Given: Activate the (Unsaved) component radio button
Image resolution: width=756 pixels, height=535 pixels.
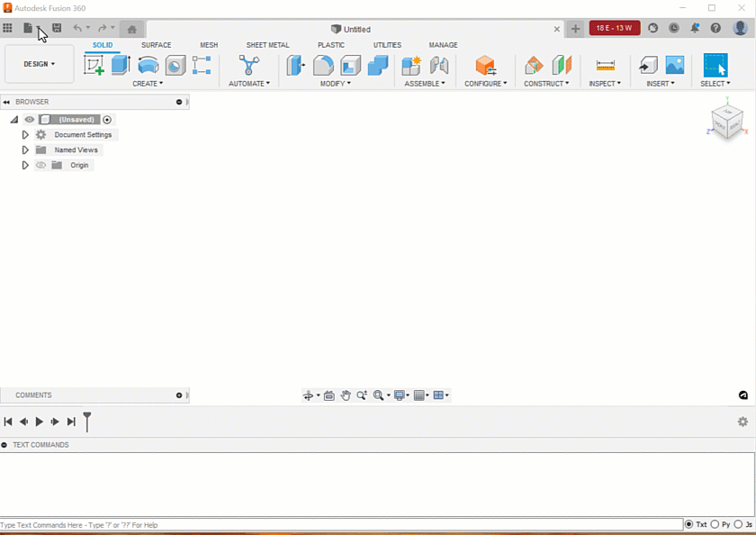Looking at the screenshot, I should 107,120.
